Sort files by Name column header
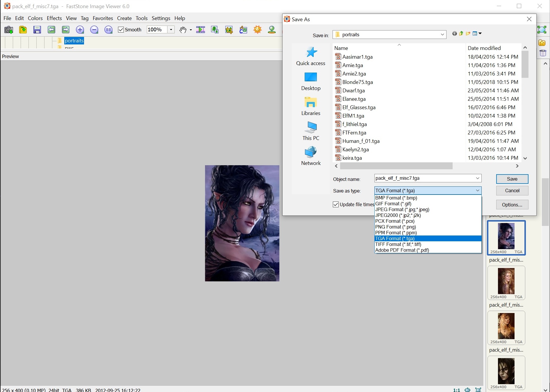 coord(399,48)
